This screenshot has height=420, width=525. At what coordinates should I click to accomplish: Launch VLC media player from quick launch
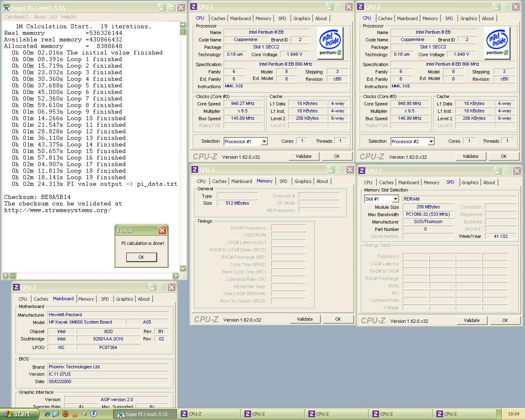tap(75, 414)
